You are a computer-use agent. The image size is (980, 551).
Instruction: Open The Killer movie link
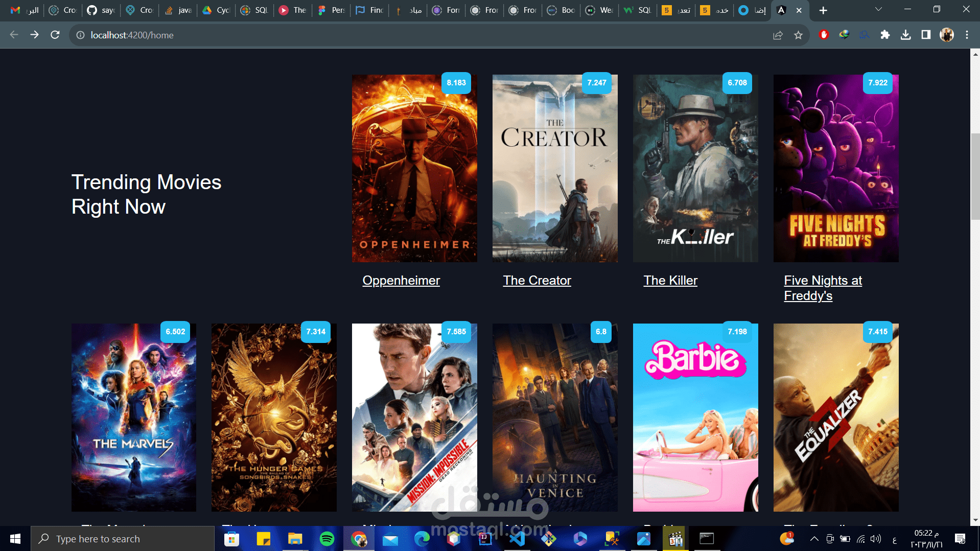(x=670, y=281)
